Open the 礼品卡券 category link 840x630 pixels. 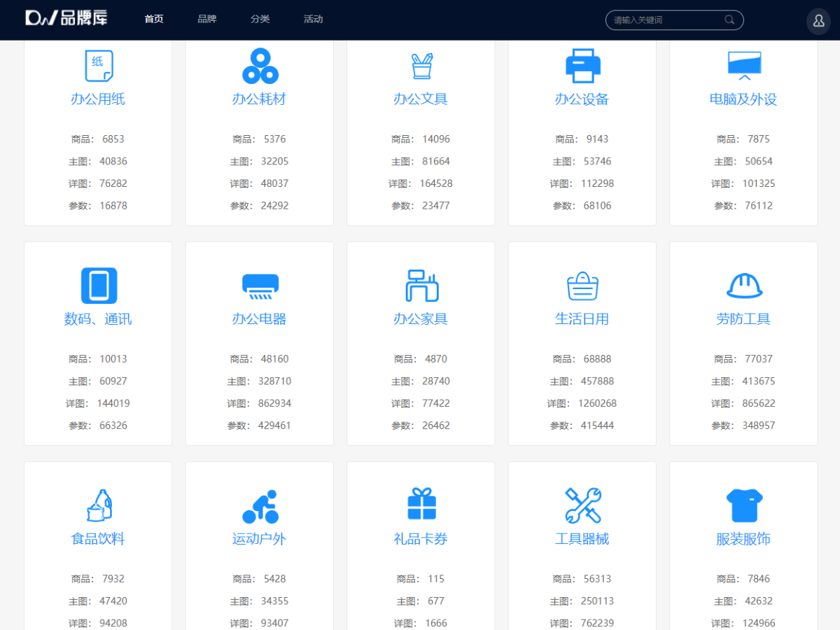tap(421, 539)
